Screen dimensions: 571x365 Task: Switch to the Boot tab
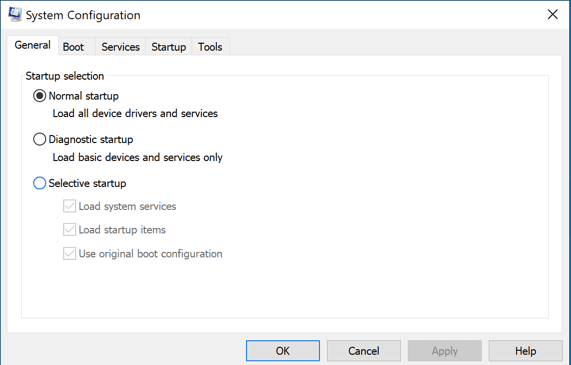pyautogui.click(x=73, y=47)
